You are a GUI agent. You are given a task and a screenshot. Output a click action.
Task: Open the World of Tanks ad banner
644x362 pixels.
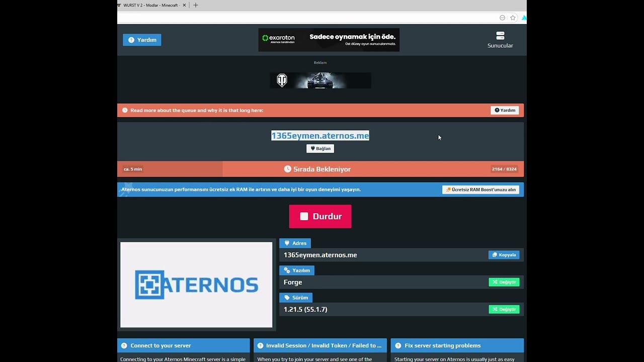click(x=320, y=80)
